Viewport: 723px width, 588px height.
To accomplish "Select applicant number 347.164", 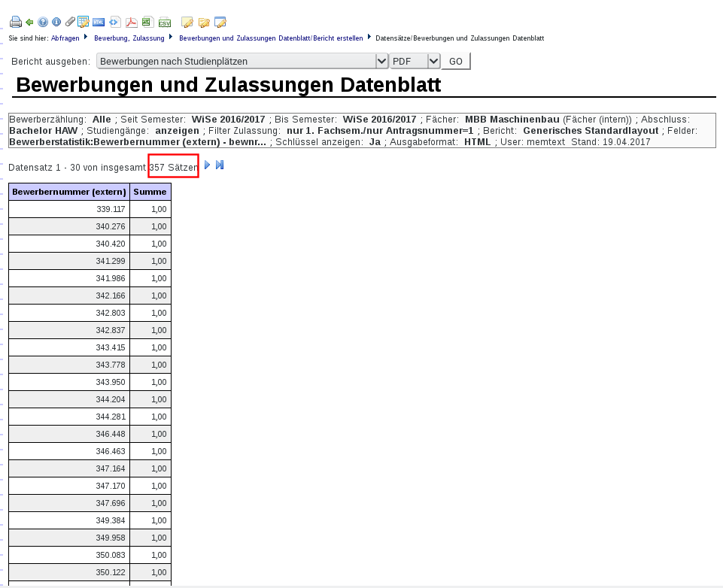I will point(111,468).
